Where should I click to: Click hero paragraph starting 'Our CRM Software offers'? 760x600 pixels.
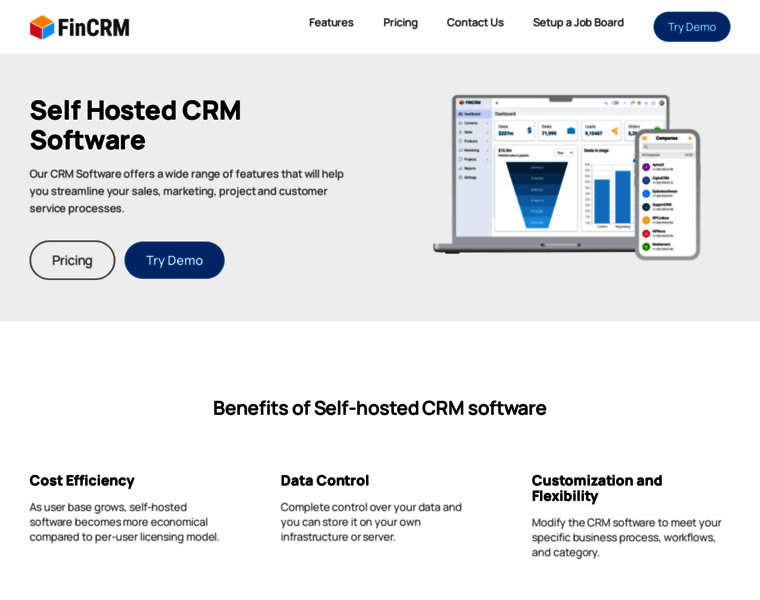click(x=187, y=191)
